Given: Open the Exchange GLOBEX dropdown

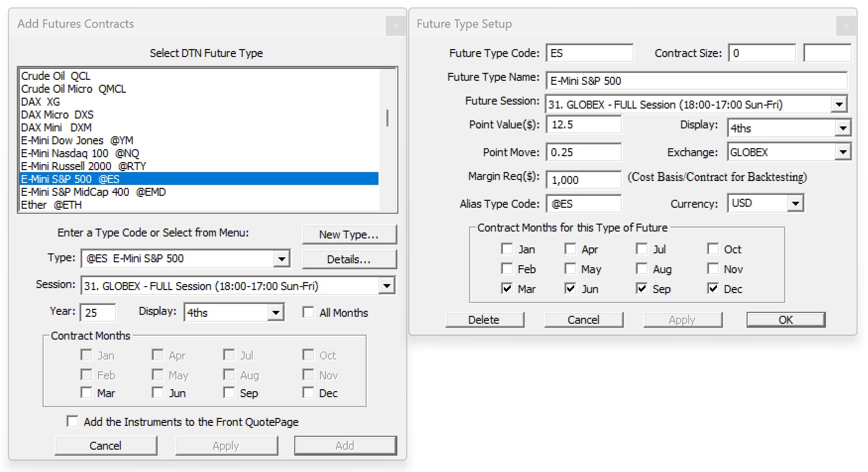Looking at the screenshot, I should (x=843, y=152).
